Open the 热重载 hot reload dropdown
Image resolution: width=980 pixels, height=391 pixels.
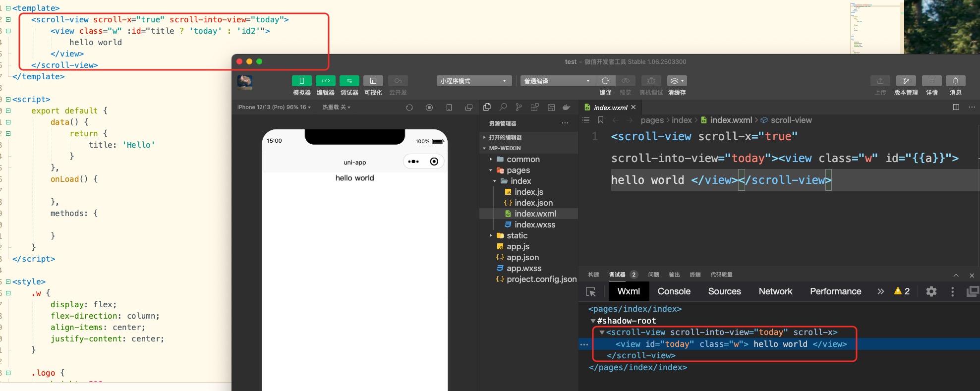[x=337, y=107]
